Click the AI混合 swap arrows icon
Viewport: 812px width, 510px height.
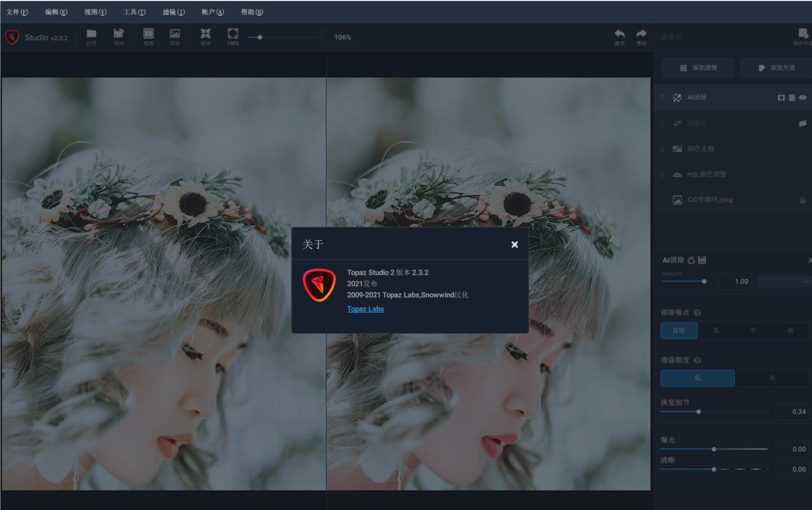pyautogui.click(x=677, y=123)
